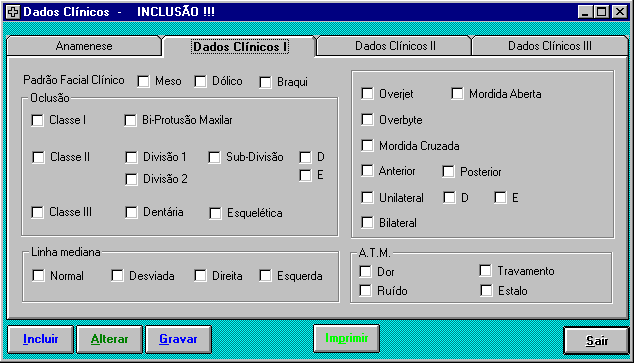
Task: Check the D box next to Unilateral
Action: pos(449,198)
